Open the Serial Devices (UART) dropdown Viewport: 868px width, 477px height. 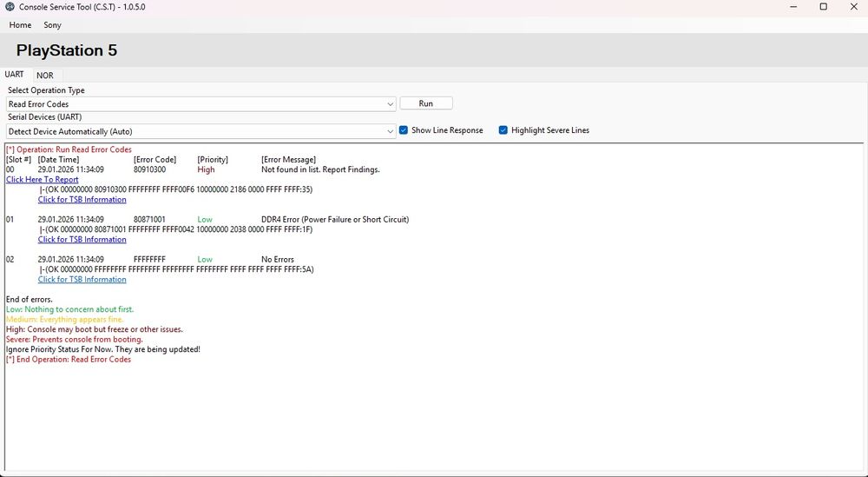[201, 132]
